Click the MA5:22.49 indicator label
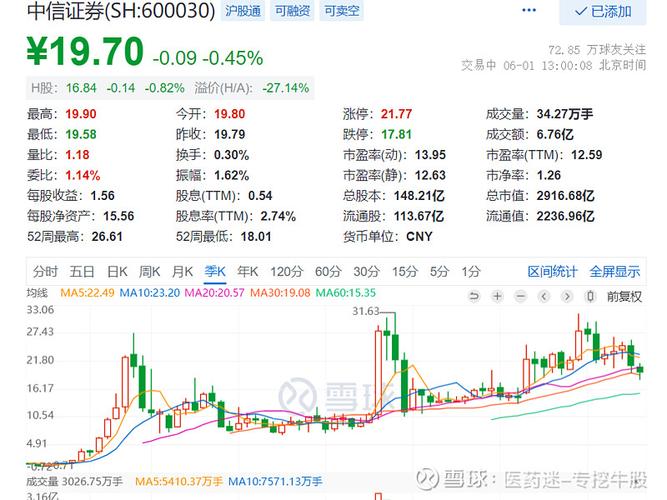 pos(87,293)
